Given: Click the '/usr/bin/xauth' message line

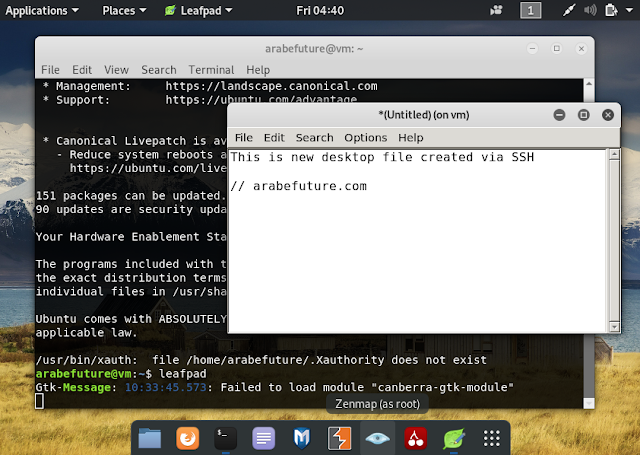Looking at the screenshot, I should [261, 360].
